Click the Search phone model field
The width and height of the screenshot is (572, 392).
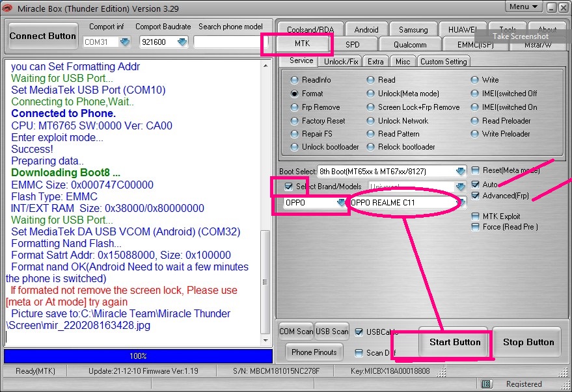coord(231,42)
